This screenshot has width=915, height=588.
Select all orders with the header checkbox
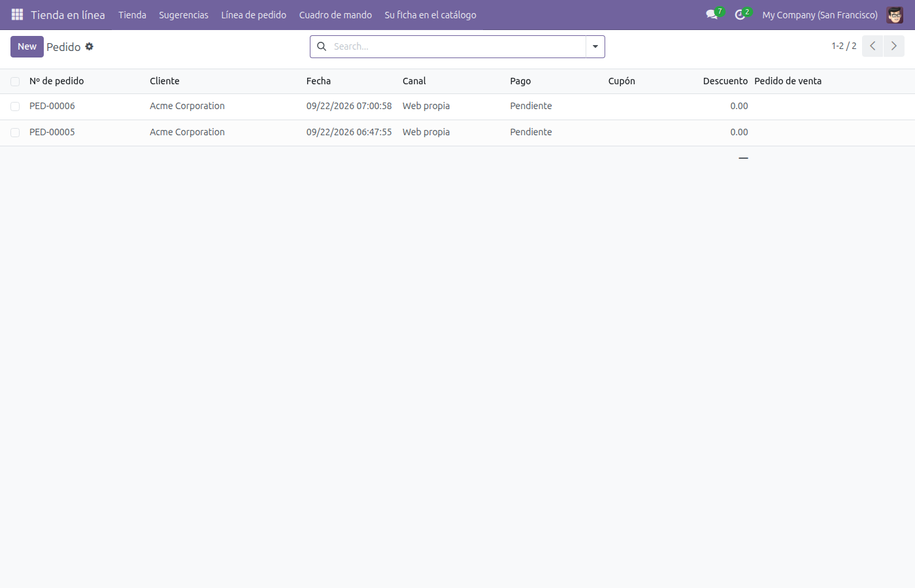coord(15,82)
